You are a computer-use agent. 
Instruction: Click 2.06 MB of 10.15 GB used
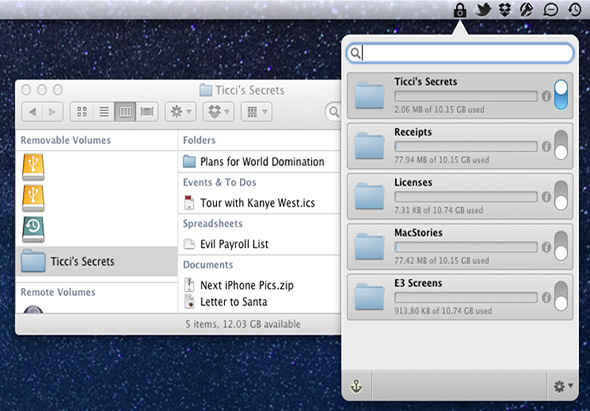pyautogui.click(x=439, y=110)
